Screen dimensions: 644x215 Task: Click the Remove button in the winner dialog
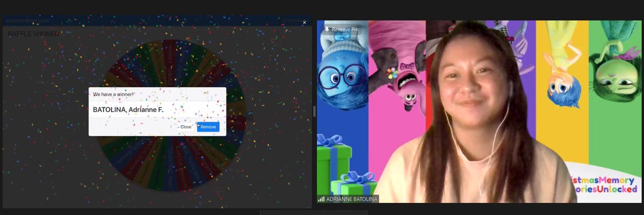(208, 127)
